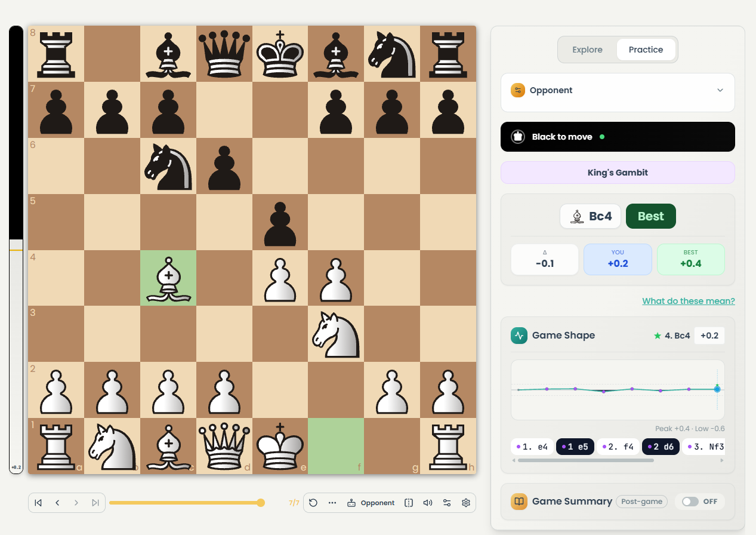Select the white queen on d1
756x535 pixels.
coord(224,446)
